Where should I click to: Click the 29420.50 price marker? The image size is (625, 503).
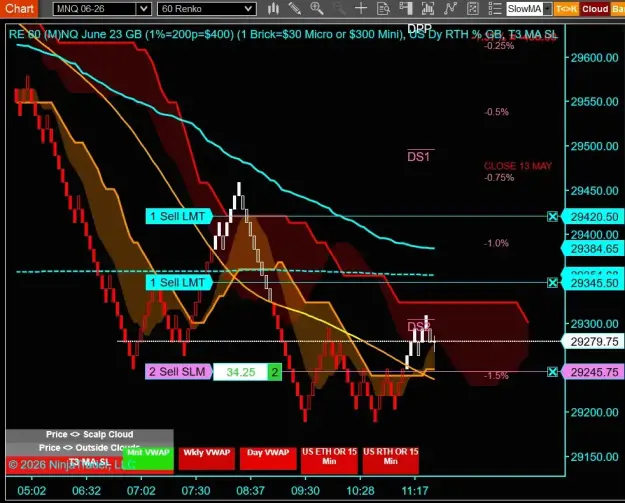pyautogui.click(x=593, y=217)
